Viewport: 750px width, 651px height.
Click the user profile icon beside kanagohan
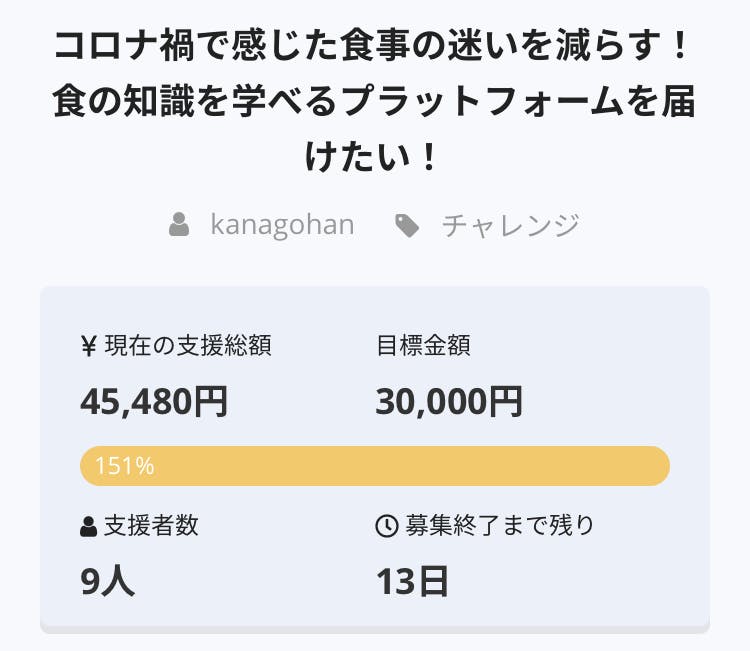180,225
